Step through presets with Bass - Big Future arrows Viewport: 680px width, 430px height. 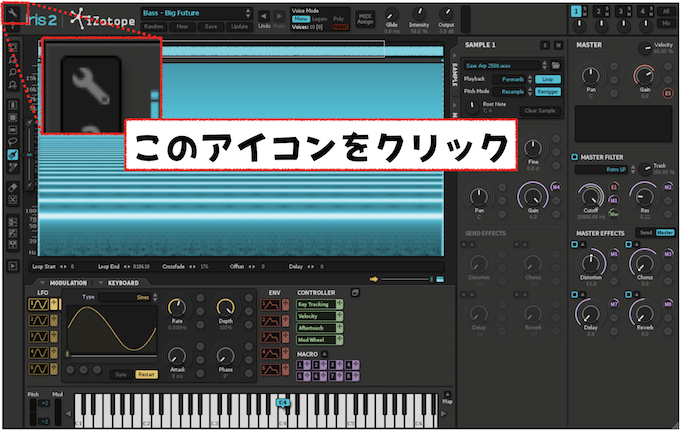click(x=248, y=13)
